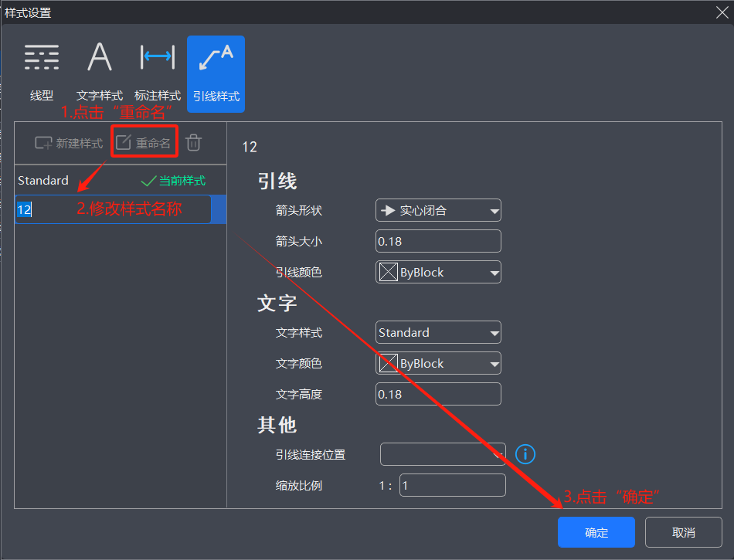Delete style using the trash icon
This screenshot has height=560, width=734.
click(194, 143)
